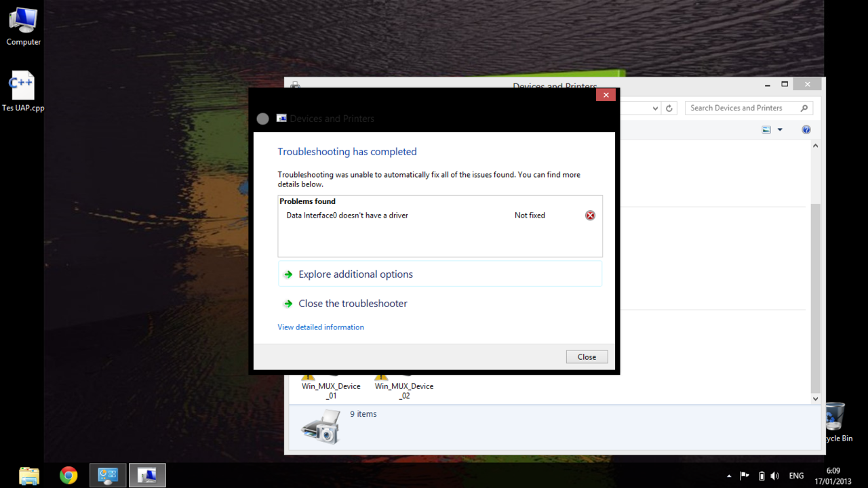The image size is (868, 488).
Task: Click the Devices and Printers help icon
Action: click(806, 129)
